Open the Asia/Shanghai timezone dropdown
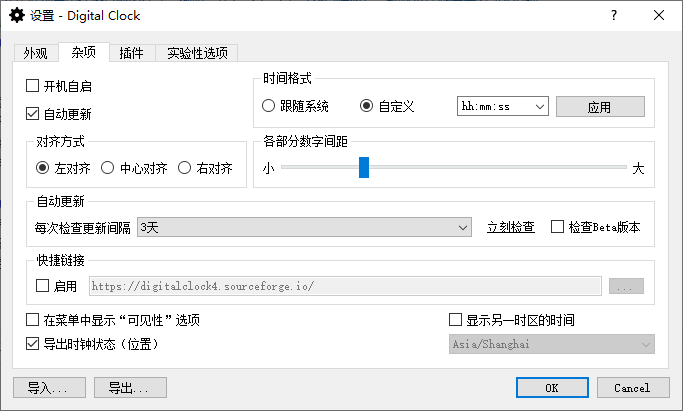Image resolution: width=683 pixels, height=411 pixels. tap(551, 344)
